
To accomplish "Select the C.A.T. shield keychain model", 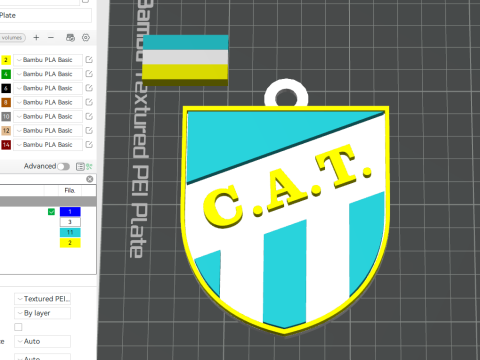I will click(285, 207).
